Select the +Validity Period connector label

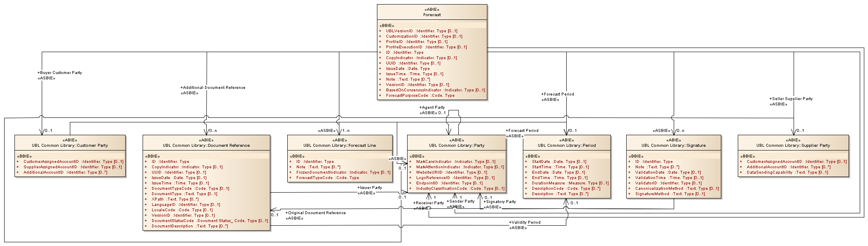coord(525,222)
